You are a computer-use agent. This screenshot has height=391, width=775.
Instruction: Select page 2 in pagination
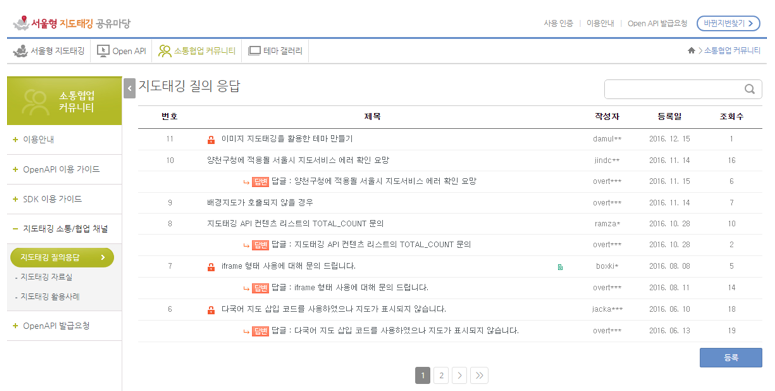441,375
